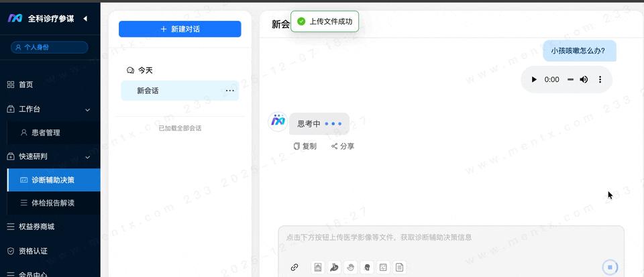
Task: Stop the response generation
Action: (x=610, y=268)
